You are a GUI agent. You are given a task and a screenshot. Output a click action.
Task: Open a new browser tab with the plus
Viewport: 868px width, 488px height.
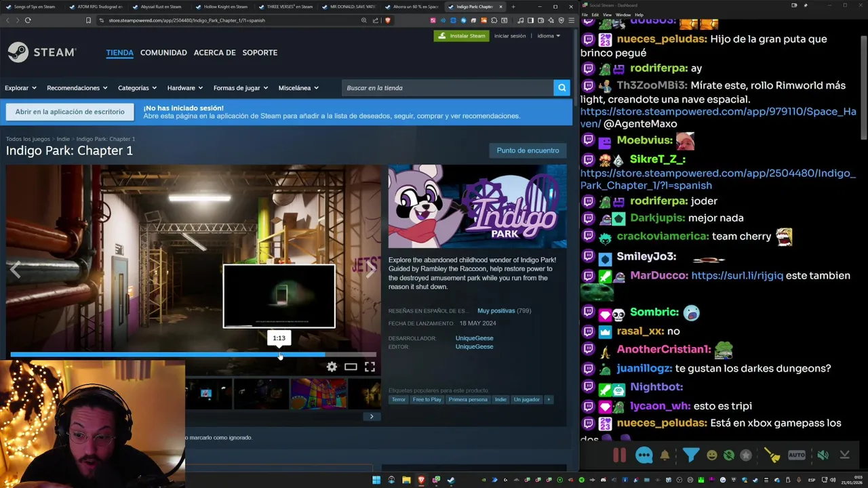point(513,7)
